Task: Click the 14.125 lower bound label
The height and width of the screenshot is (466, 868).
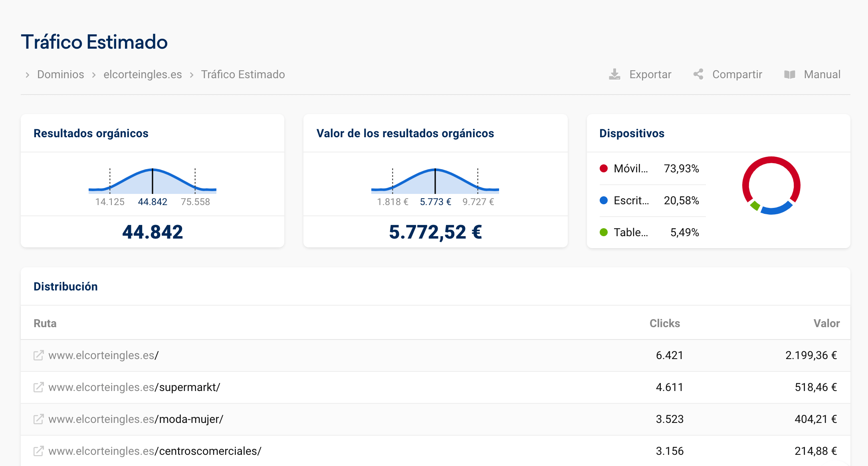Action: [x=110, y=202]
